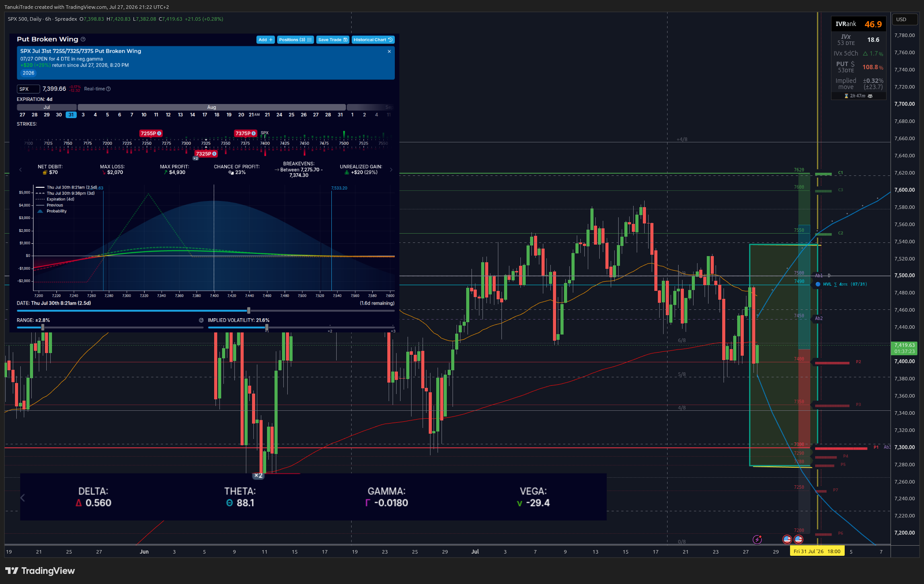The height and width of the screenshot is (584, 924).
Task: Click the UNREALIZED GAIN +$20 stat
Action: click(361, 170)
